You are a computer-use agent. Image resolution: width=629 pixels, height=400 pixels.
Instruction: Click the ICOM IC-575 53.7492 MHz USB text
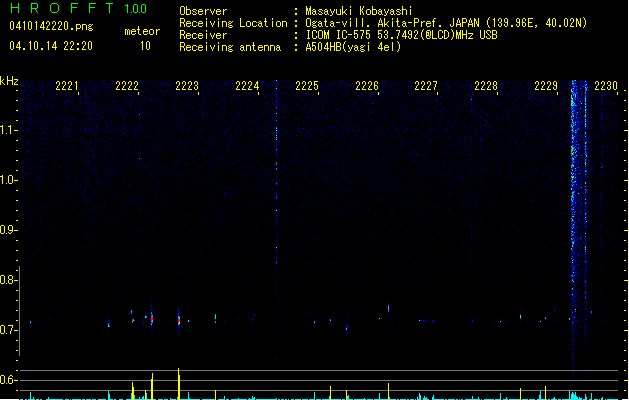tap(402, 35)
